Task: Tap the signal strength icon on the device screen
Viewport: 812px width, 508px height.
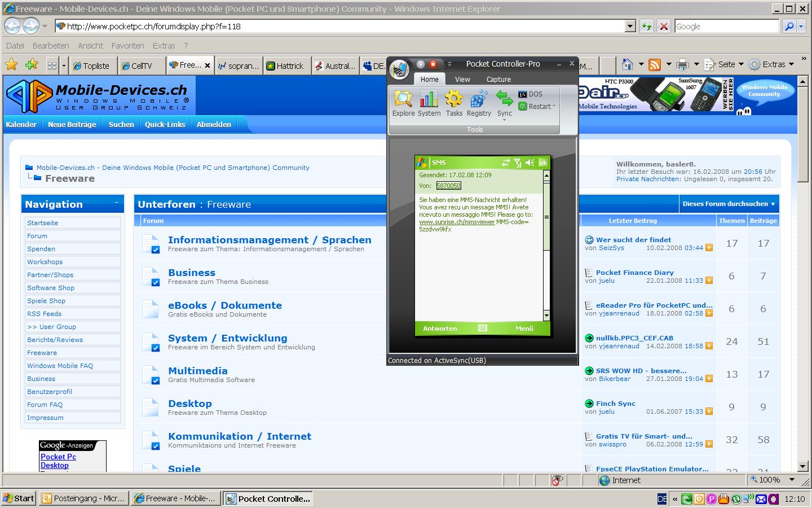Action: [518, 163]
